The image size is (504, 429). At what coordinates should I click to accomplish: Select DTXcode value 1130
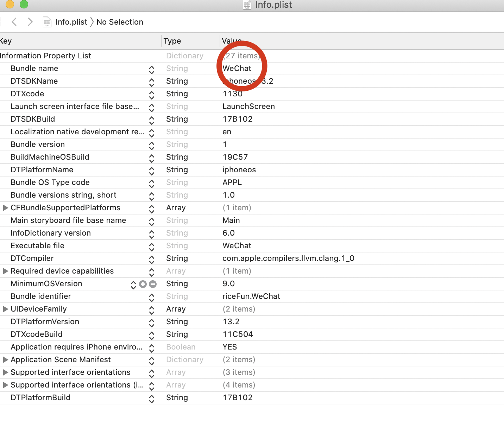(x=233, y=94)
